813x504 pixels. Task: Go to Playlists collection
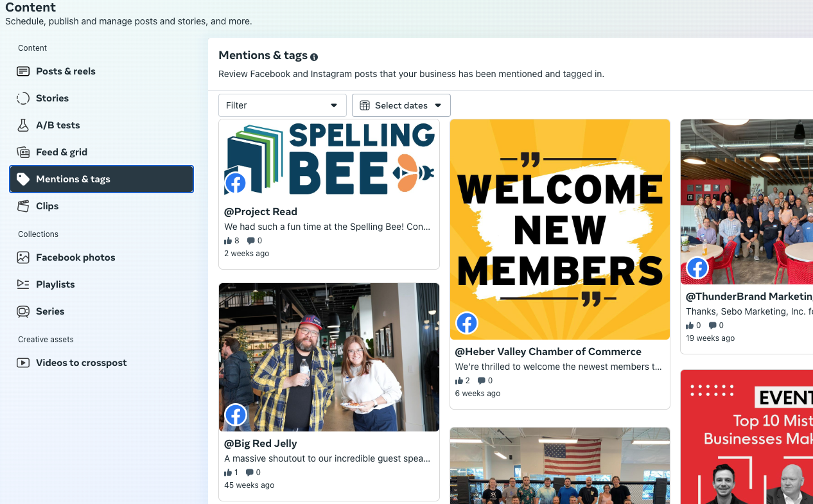click(x=101, y=284)
